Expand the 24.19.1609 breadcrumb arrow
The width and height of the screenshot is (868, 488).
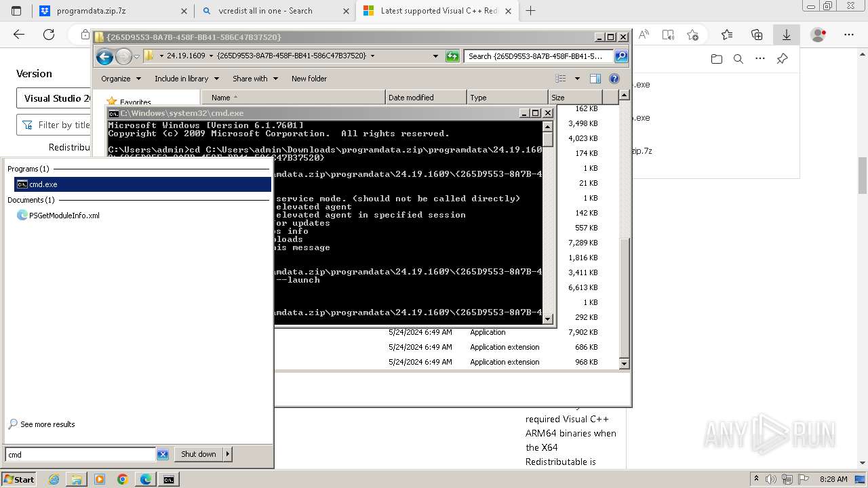pyautogui.click(x=211, y=56)
